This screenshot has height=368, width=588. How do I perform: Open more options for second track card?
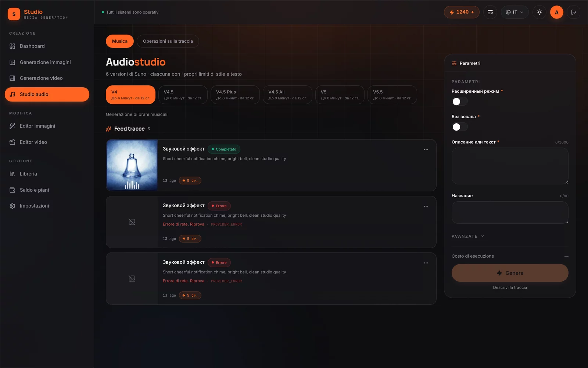pos(426,206)
